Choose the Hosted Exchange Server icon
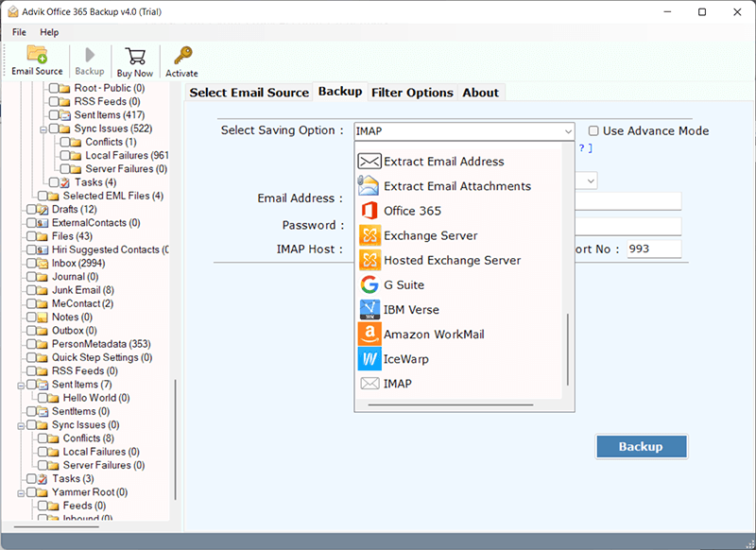Image resolution: width=756 pixels, height=550 pixels. click(x=369, y=260)
